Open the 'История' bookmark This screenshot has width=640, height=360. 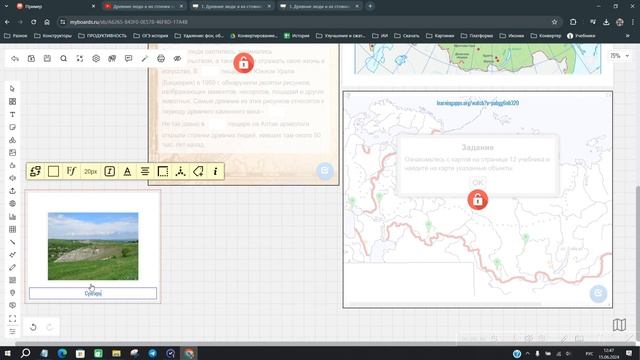pyautogui.click(x=297, y=36)
